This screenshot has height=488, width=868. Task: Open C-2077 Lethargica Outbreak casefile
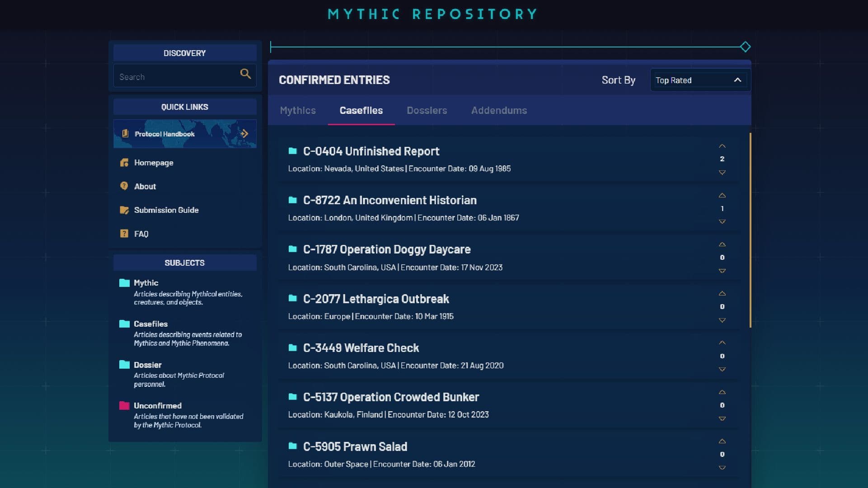click(376, 299)
